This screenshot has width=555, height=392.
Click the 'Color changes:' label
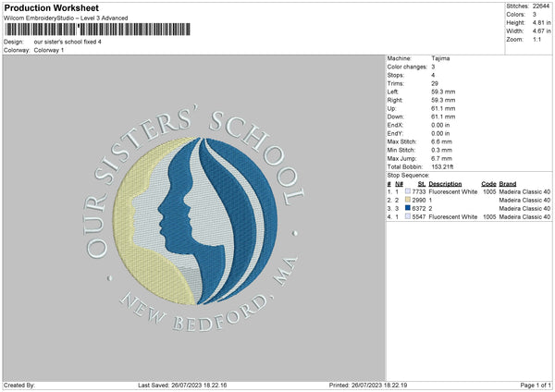tap(407, 67)
